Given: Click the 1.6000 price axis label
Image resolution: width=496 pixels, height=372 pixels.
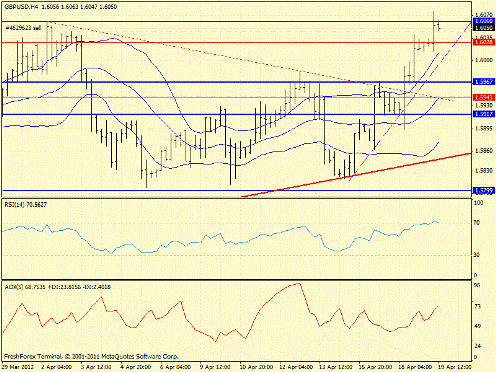Looking at the screenshot, I should pos(484,60).
